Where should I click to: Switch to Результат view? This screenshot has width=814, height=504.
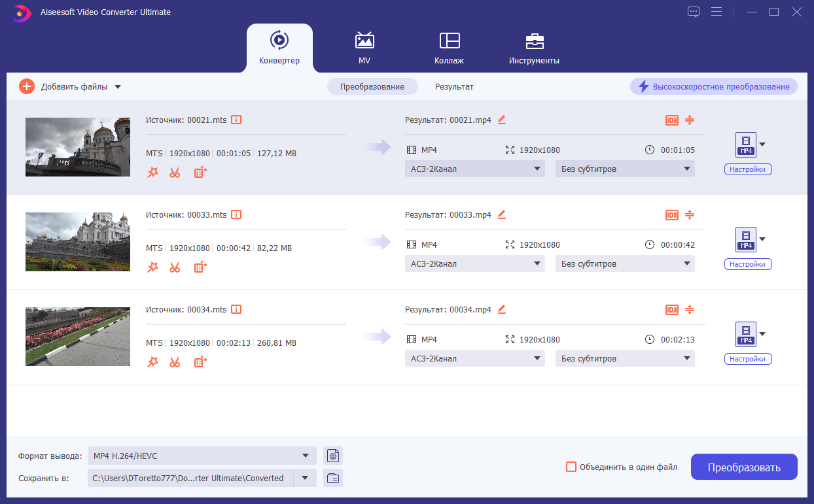pyautogui.click(x=454, y=87)
